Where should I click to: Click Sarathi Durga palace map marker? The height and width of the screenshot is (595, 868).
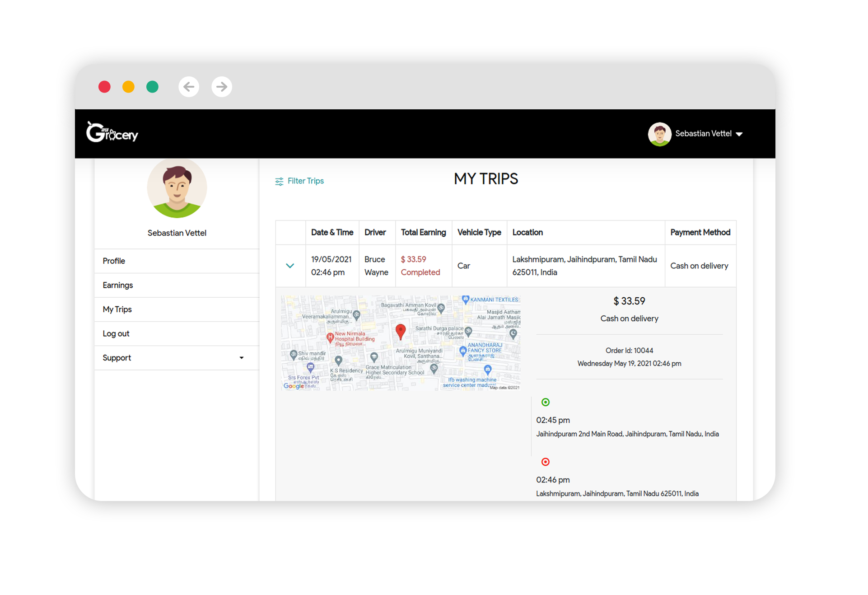(468, 331)
